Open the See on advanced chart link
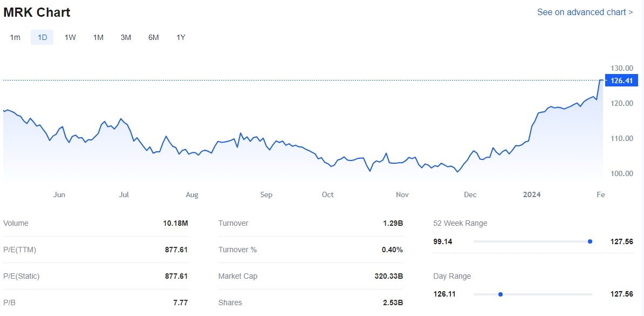Viewport: 644px width, 316px height. (585, 12)
